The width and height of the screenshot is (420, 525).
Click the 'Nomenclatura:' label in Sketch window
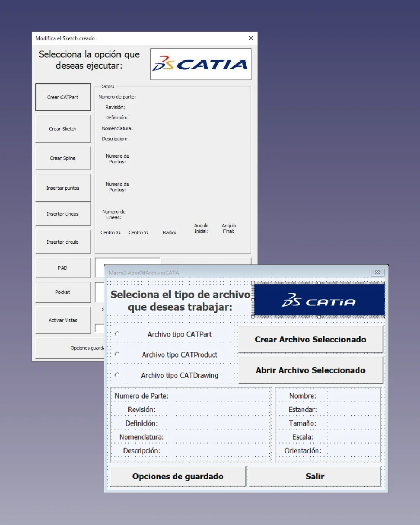click(118, 128)
